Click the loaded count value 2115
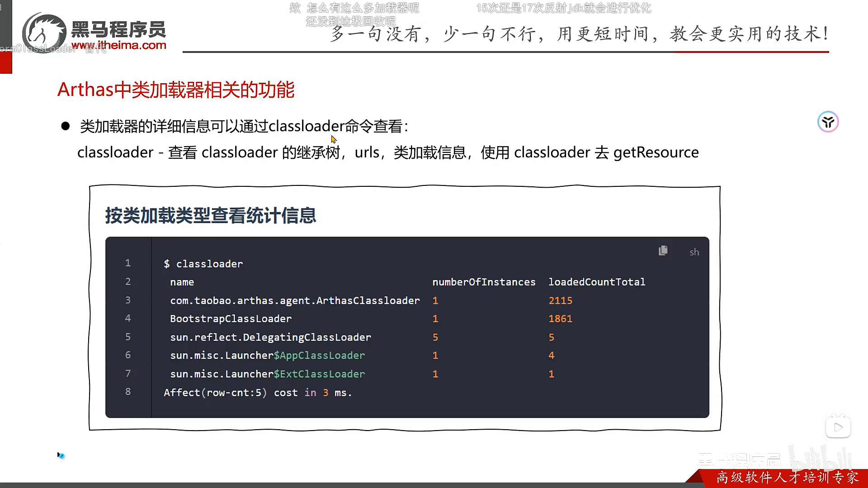868x488 pixels. 561,301
